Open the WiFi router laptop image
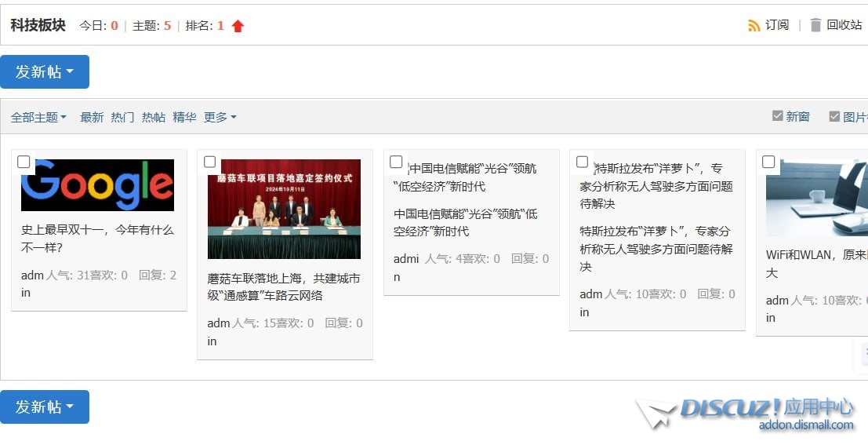Screen dimensions: 868x445 [816, 198]
